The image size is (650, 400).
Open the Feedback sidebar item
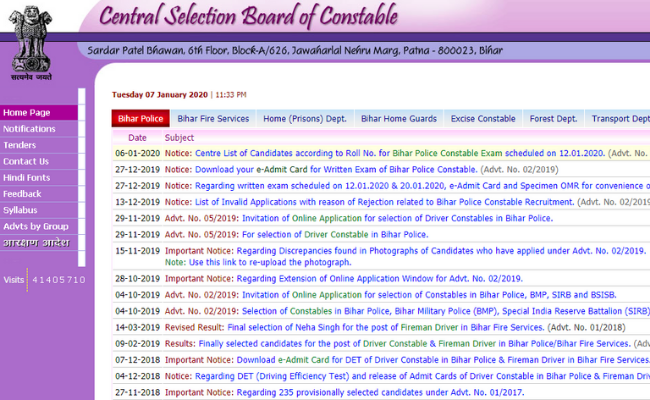22,193
